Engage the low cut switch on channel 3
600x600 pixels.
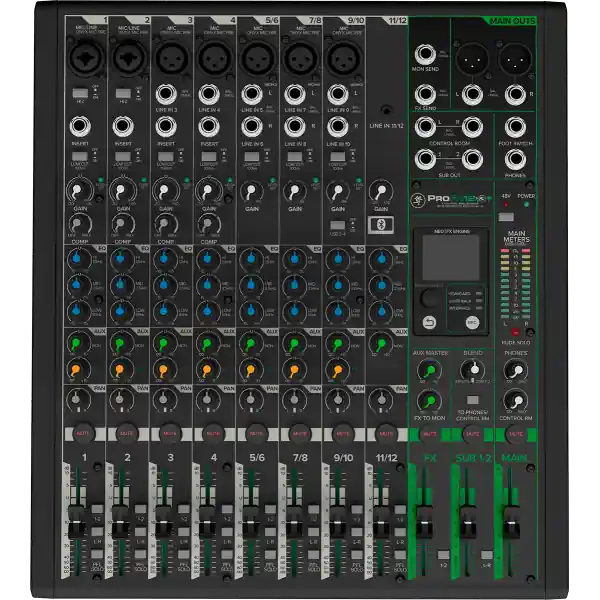pyautogui.click(x=166, y=157)
